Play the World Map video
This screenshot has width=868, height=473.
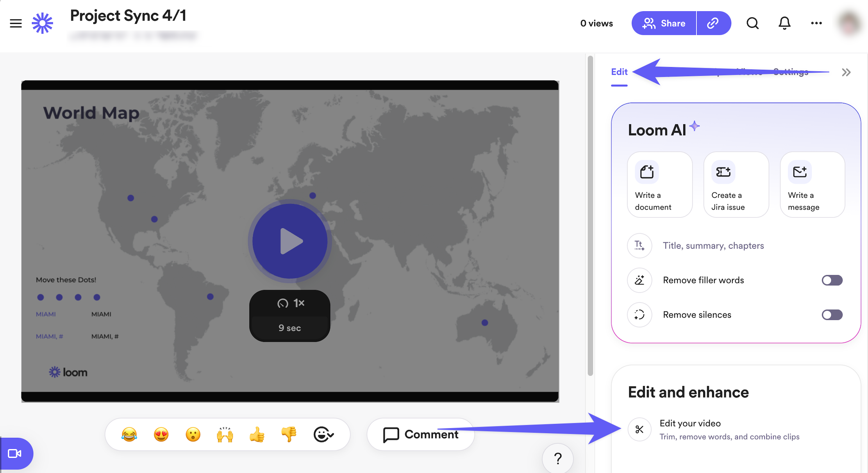[x=290, y=241]
